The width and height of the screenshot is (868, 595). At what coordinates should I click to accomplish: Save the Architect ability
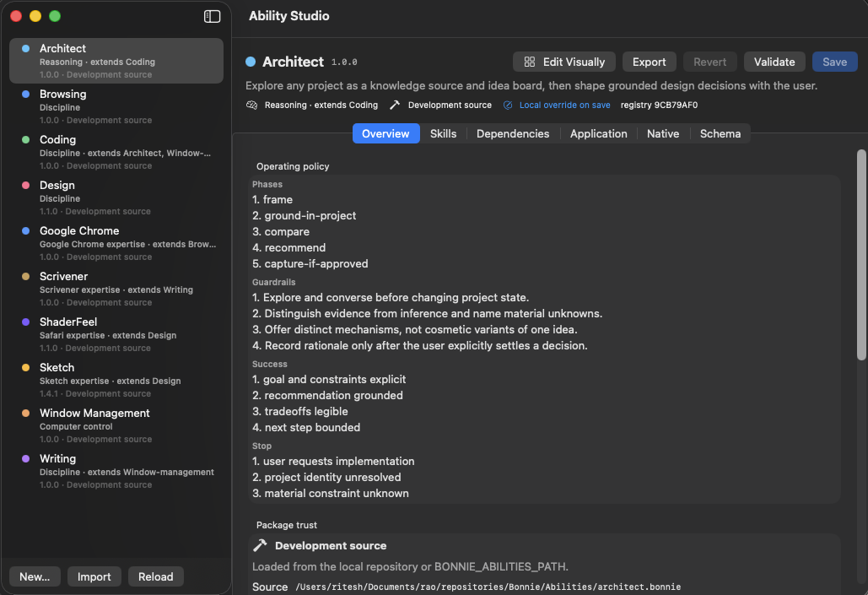click(835, 62)
